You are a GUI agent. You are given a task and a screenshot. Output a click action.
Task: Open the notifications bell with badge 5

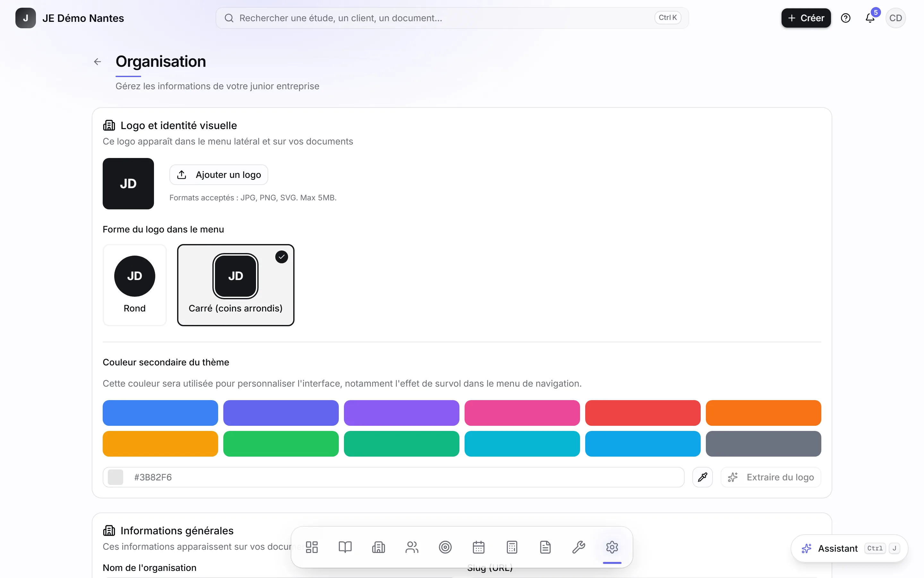coord(870,18)
